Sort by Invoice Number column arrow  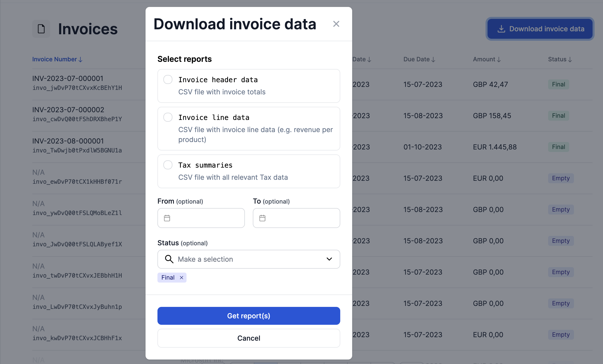coord(80,60)
